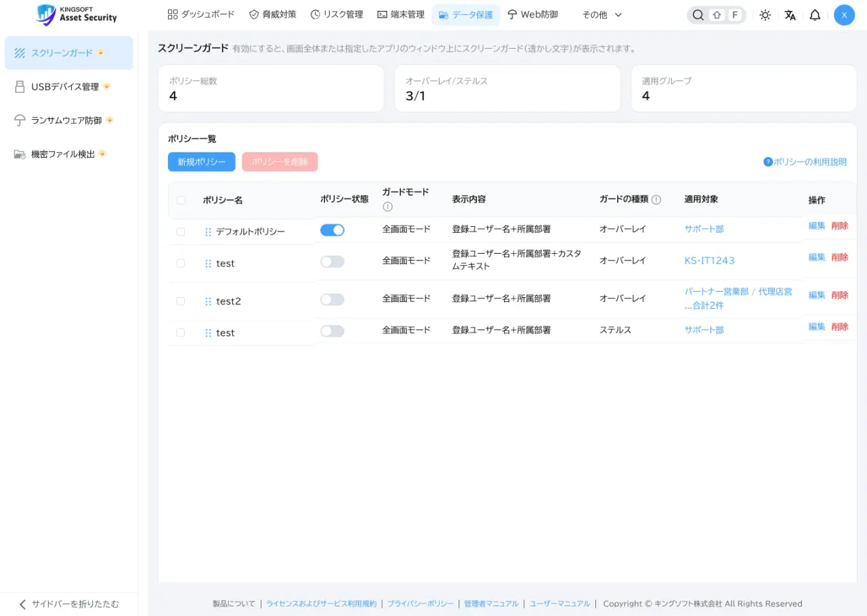
Task: Tick the select-all checkbox in the table header
Action: point(181,200)
